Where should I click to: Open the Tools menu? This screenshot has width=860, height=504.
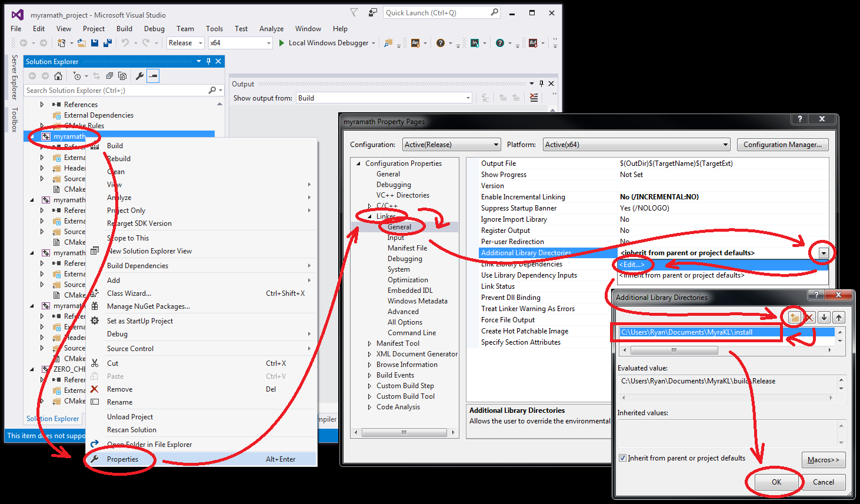(214, 29)
